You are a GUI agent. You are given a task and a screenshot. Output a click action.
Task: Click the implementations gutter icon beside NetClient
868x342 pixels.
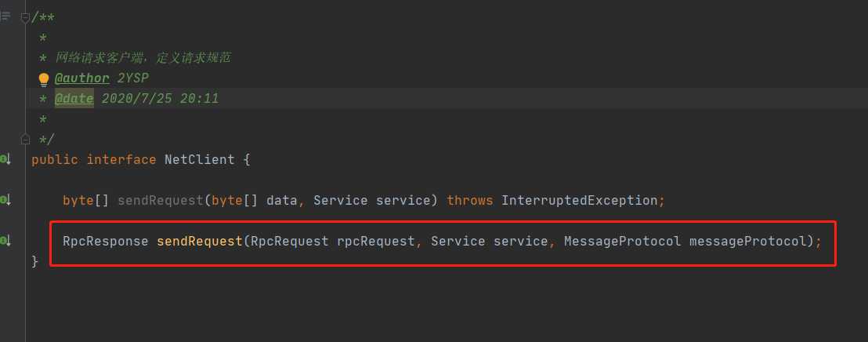pyautogui.click(x=5, y=159)
